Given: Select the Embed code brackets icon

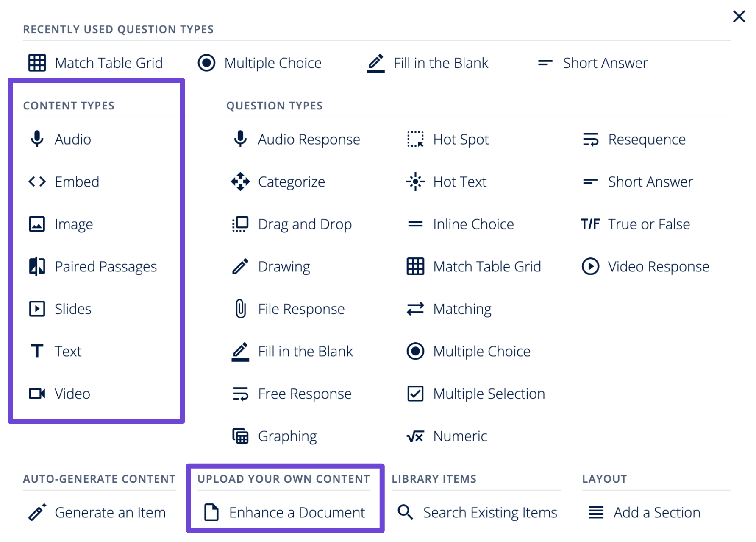Looking at the screenshot, I should click(x=37, y=182).
